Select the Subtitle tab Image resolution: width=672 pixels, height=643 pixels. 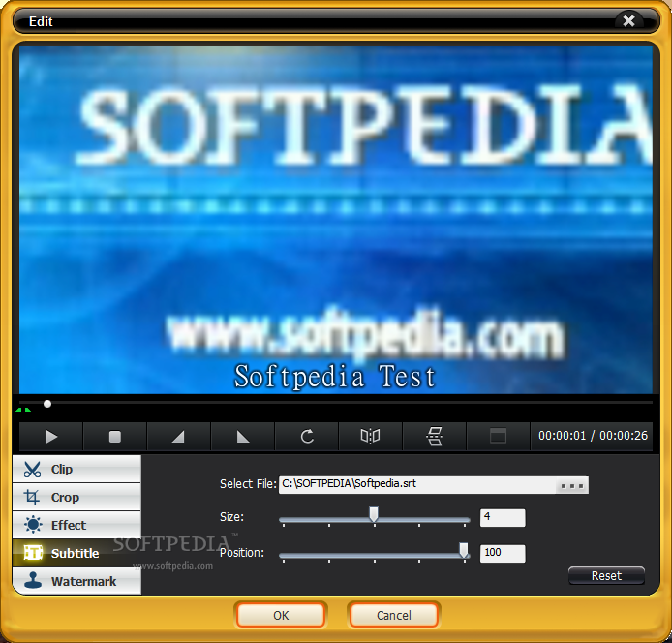76,553
